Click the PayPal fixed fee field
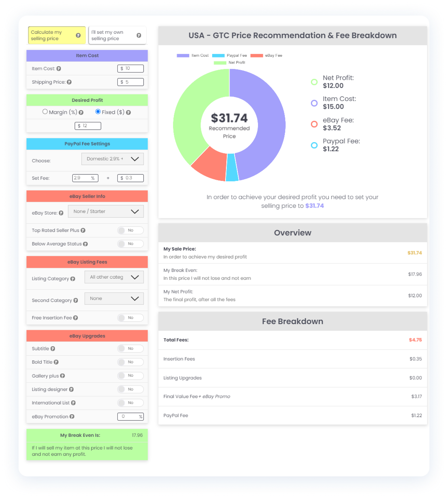Viewport: 448px width, 498px height. [x=130, y=178]
